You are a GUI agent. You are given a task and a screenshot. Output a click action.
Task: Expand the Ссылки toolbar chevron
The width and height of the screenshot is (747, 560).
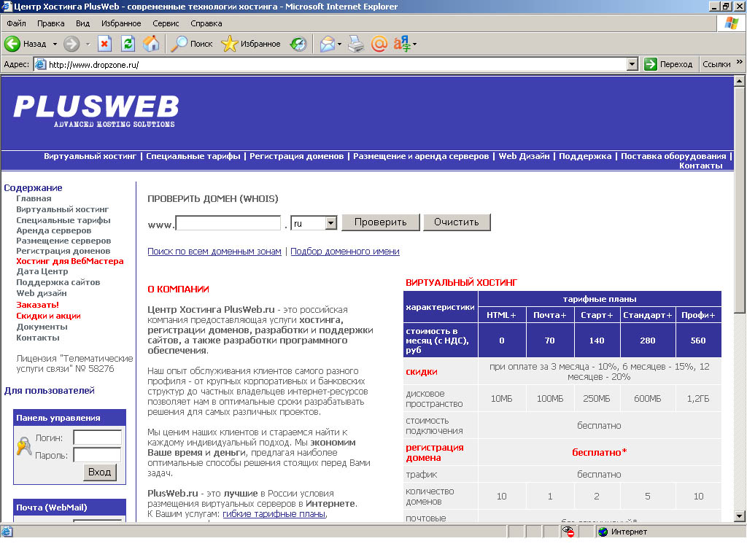pos(740,62)
